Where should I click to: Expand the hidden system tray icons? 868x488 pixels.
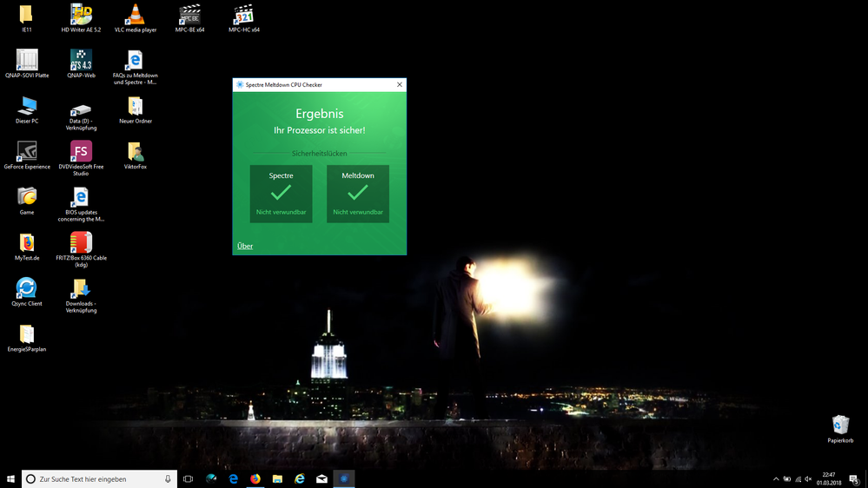pyautogui.click(x=776, y=479)
